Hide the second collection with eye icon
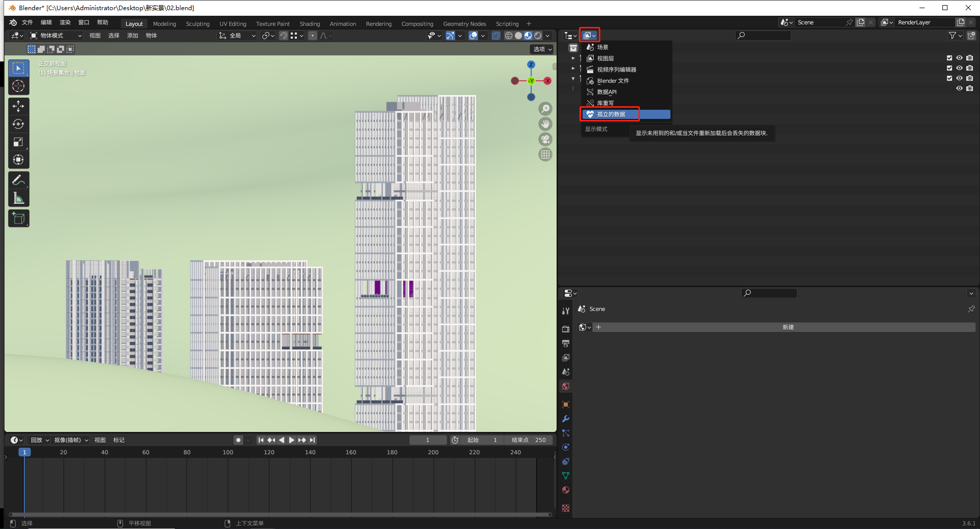 pyautogui.click(x=959, y=68)
